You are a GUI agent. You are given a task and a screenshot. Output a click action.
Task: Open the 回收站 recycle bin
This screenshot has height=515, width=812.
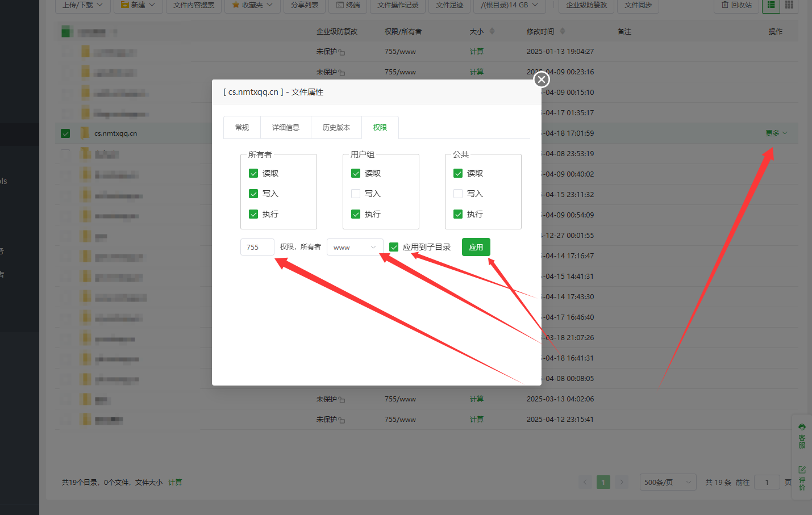pyautogui.click(x=736, y=5)
